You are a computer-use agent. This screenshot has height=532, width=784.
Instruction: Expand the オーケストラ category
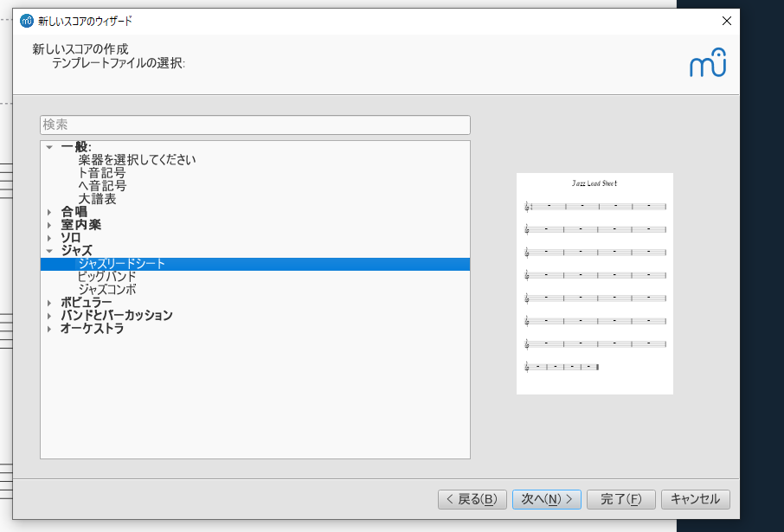click(49, 329)
